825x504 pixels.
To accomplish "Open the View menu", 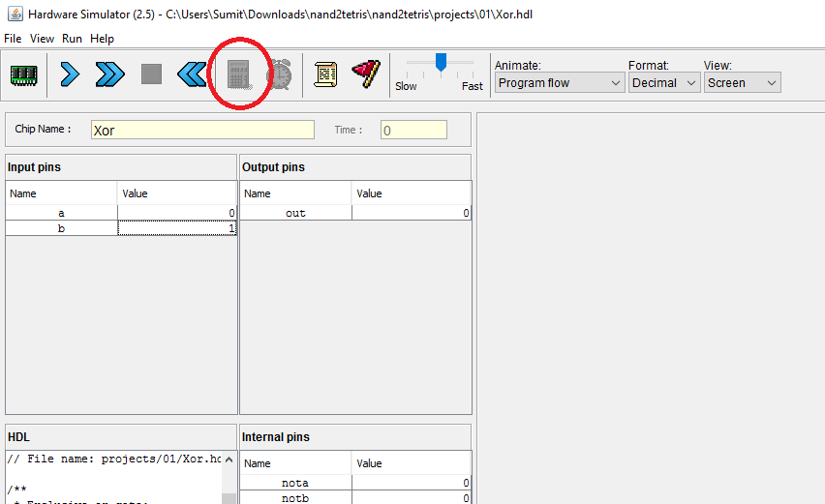I will (42, 39).
